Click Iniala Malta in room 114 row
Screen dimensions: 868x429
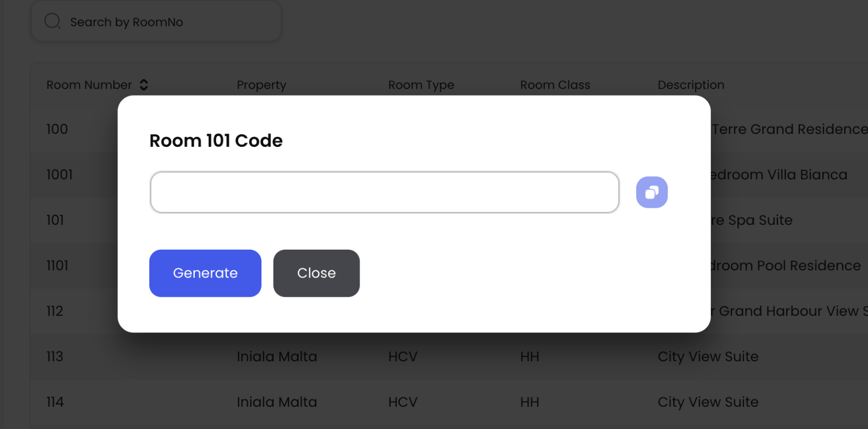[277, 402]
